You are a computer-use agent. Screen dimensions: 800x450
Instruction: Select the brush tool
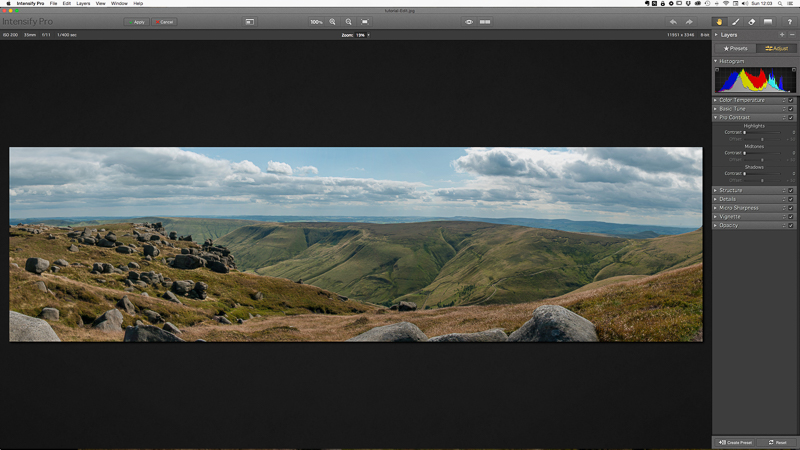point(737,21)
